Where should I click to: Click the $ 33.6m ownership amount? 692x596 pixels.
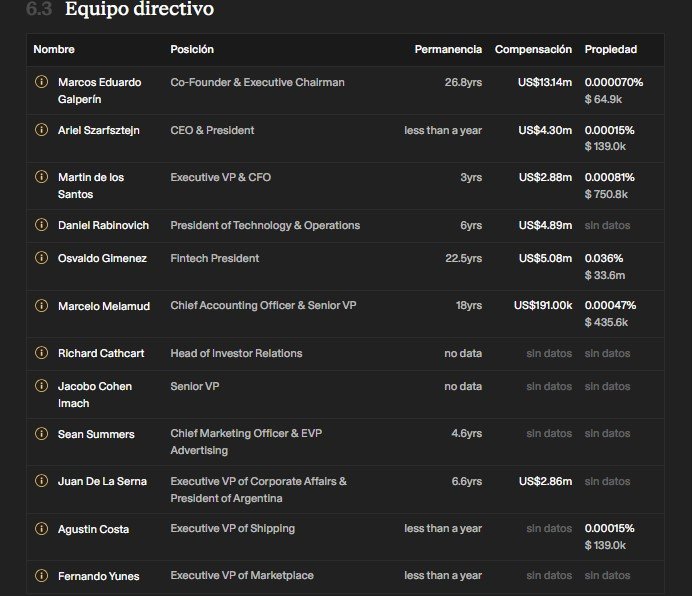tap(605, 275)
